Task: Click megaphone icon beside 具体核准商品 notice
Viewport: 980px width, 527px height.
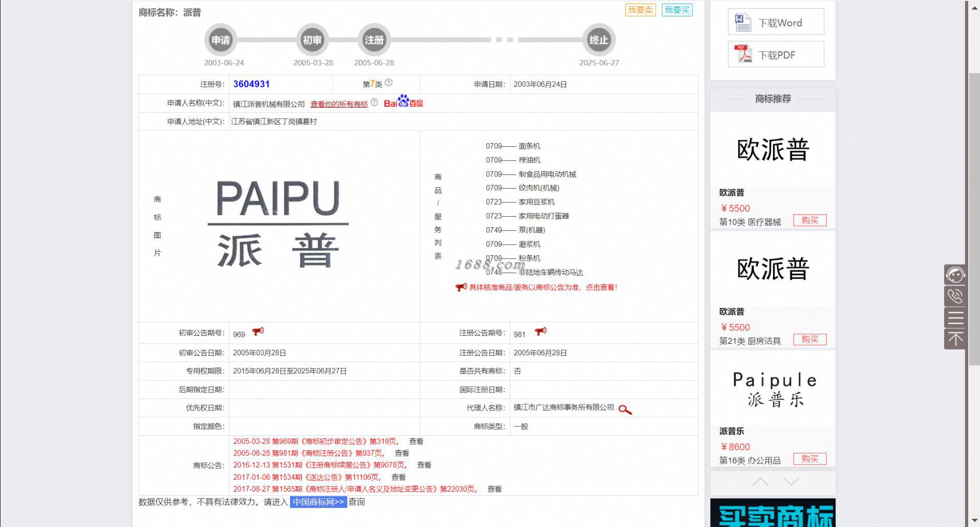Action: (461, 288)
